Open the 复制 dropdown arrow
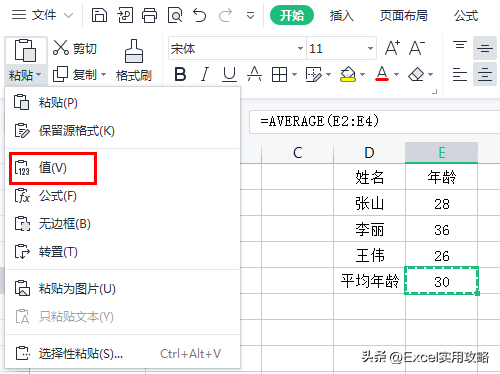 click(103, 74)
